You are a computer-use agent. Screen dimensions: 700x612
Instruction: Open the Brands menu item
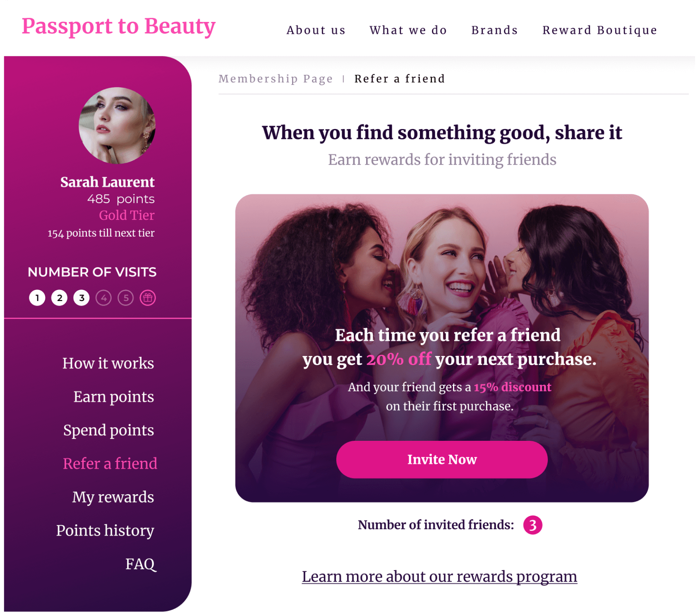tap(495, 30)
